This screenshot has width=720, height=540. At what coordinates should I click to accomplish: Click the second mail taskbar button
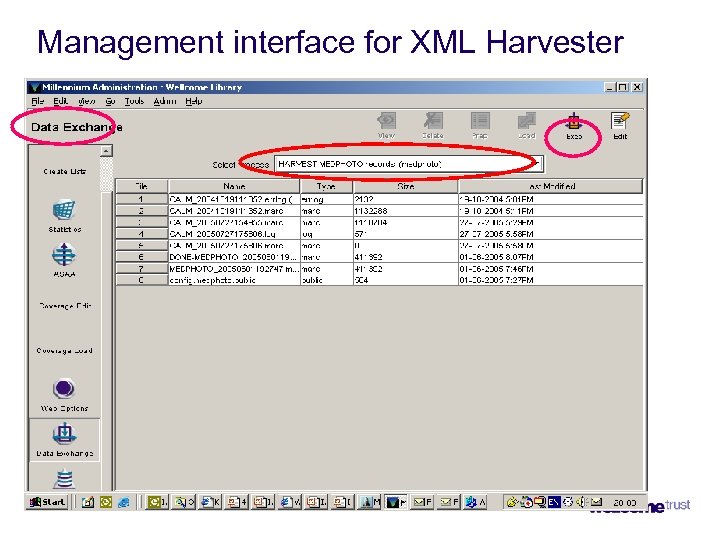[449, 502]
